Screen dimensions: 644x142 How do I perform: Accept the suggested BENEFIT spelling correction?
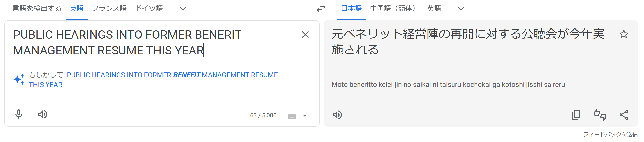[x=172, y=75]
